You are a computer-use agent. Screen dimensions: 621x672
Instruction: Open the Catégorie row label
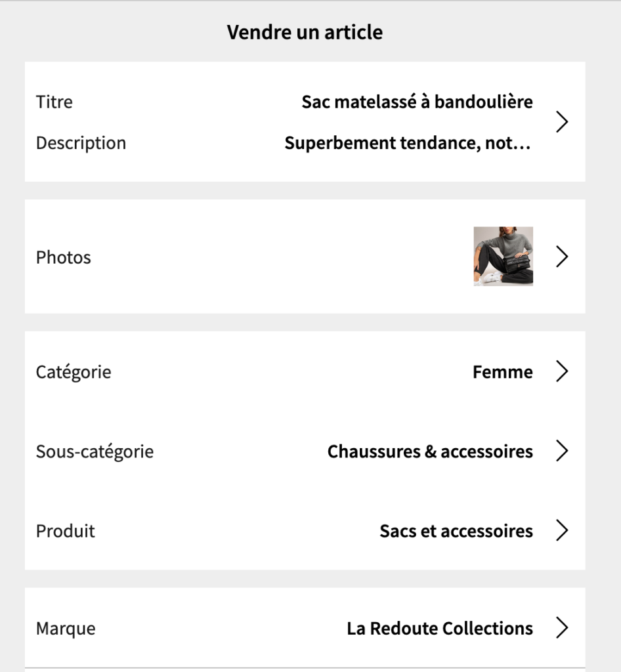pos(74,372)
